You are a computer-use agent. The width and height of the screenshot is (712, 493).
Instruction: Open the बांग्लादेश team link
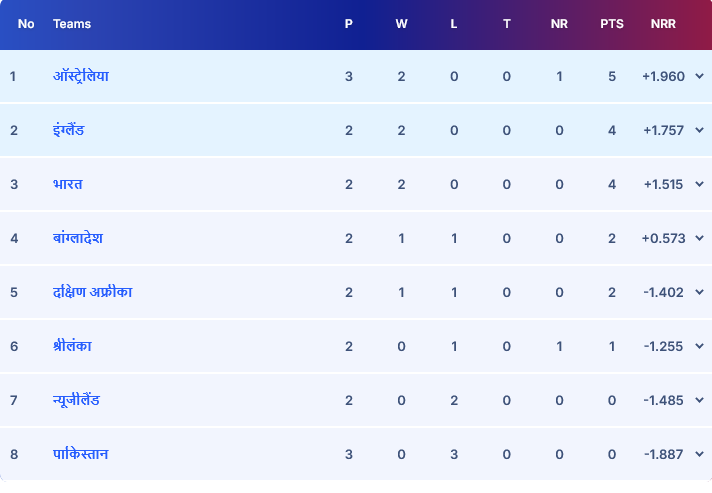pos(77,238)
